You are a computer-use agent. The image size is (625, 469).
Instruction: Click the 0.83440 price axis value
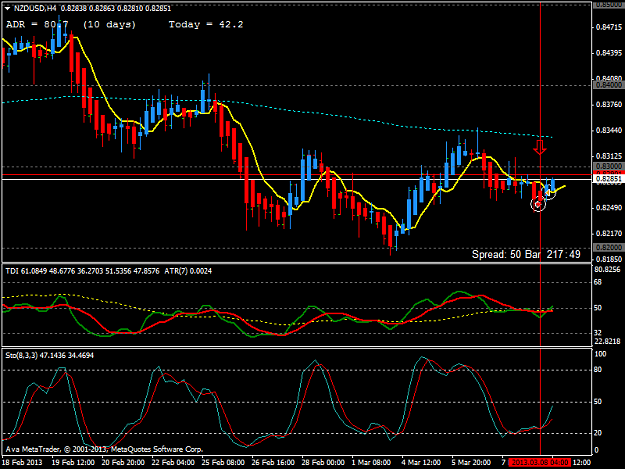tap(609, 130)
